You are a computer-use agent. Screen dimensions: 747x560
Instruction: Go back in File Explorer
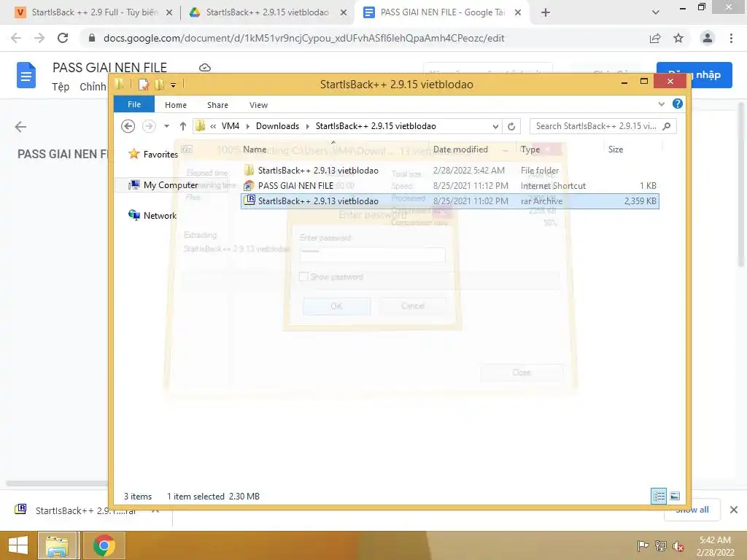[x=128, y=126]
